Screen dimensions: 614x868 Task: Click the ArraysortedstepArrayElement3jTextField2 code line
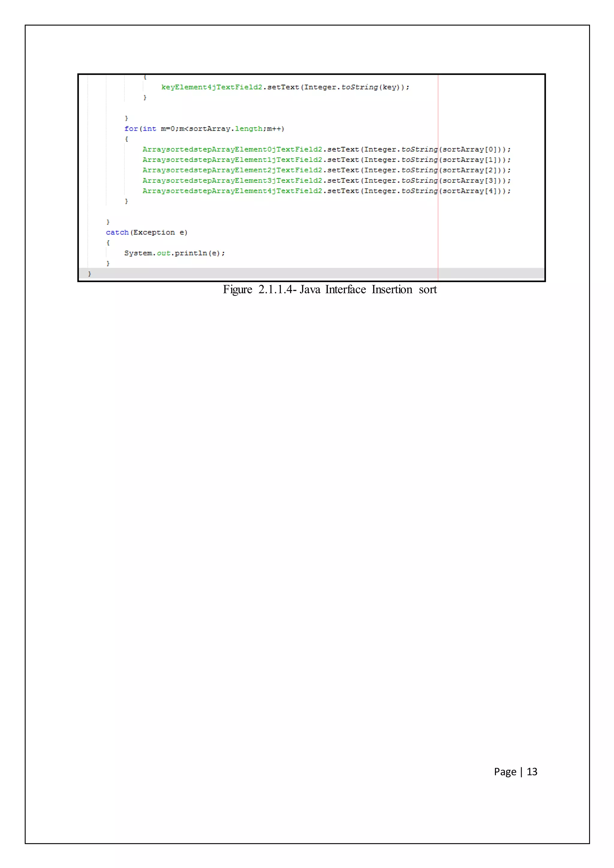(326, 181)
